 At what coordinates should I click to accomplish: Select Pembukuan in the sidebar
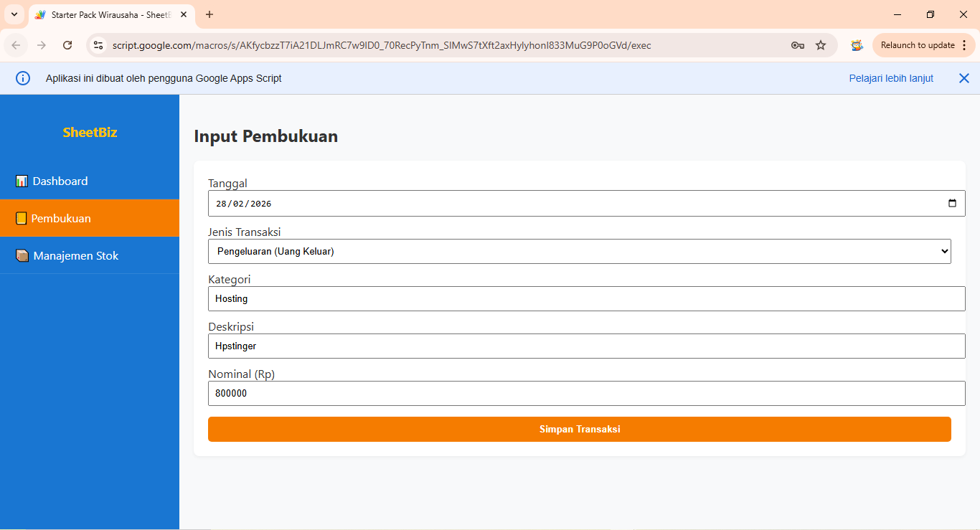[x=61, y=219]
